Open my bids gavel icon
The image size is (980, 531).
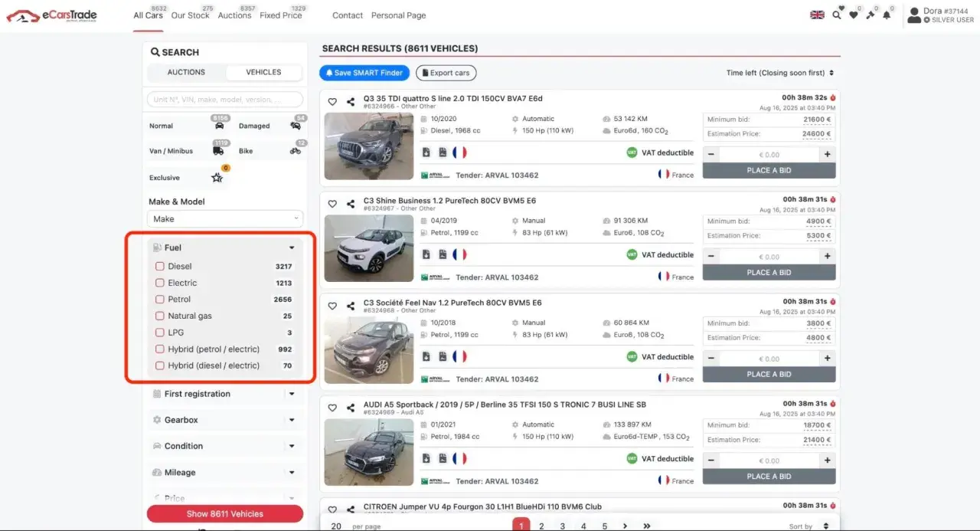tap(871, 15)
